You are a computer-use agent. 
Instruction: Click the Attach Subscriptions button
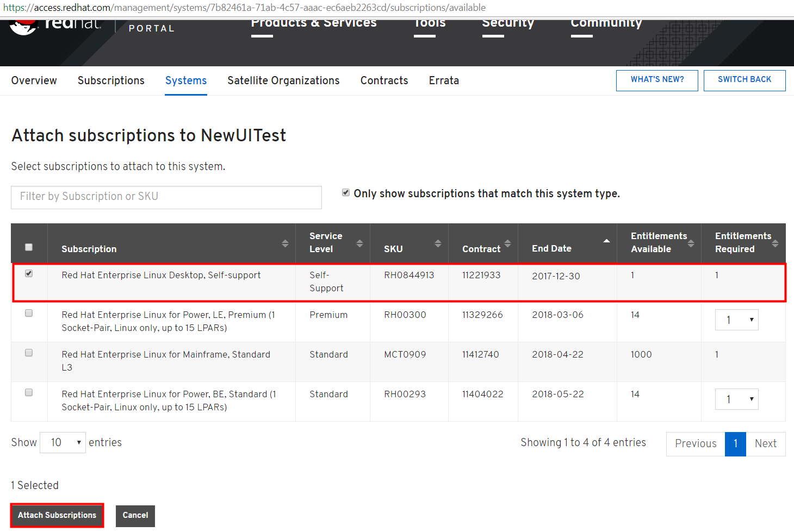point(57,515)
